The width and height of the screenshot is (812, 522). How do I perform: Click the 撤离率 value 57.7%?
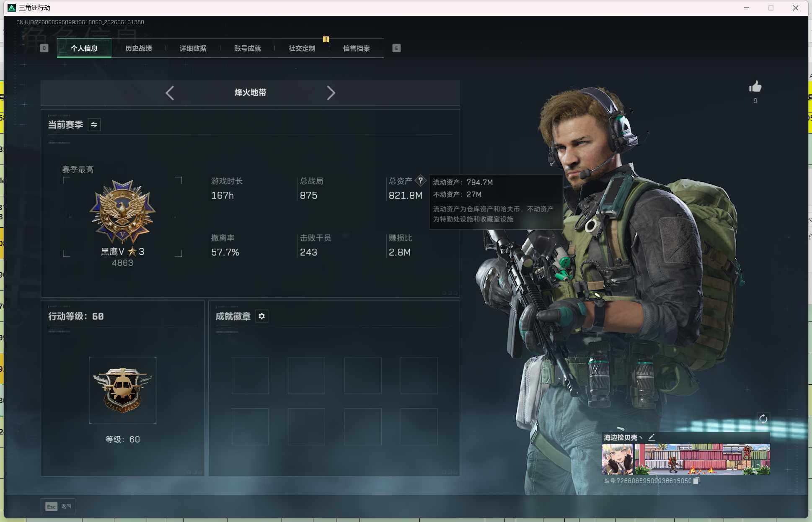click(x=225, y=252)
